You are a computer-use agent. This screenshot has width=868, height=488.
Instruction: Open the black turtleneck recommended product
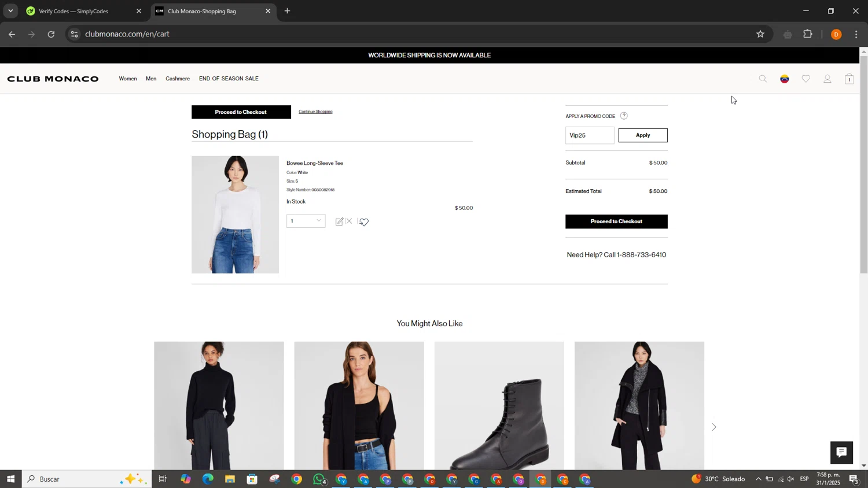(x=219, y=405)
